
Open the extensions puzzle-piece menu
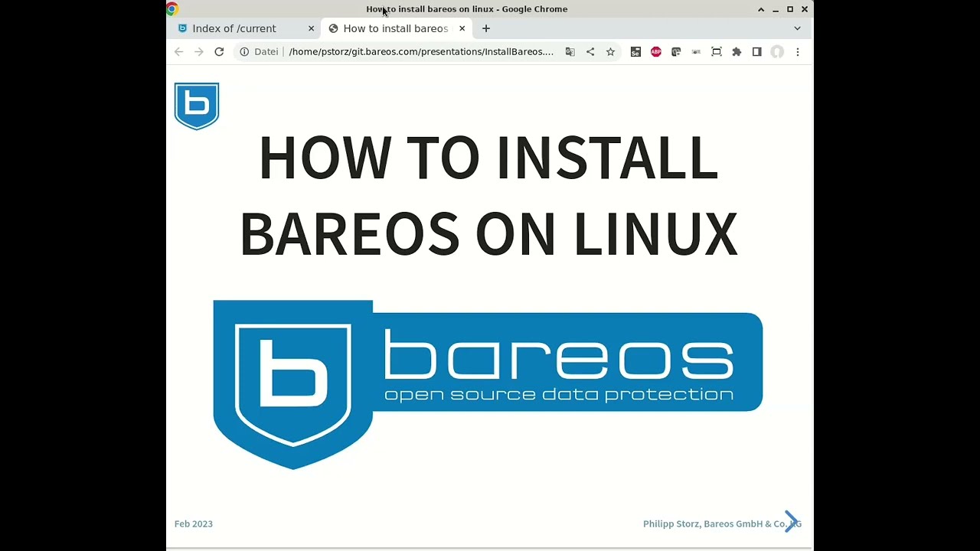[737, 52]
